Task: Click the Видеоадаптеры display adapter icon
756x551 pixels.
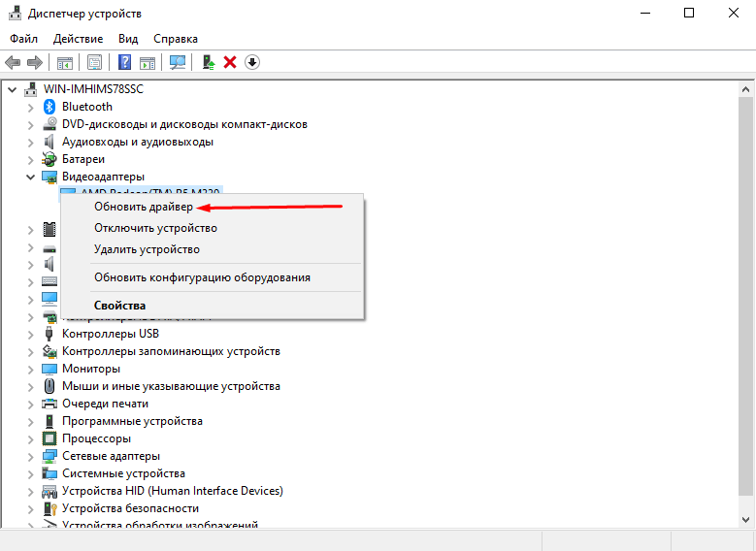Action: (49, 177)
